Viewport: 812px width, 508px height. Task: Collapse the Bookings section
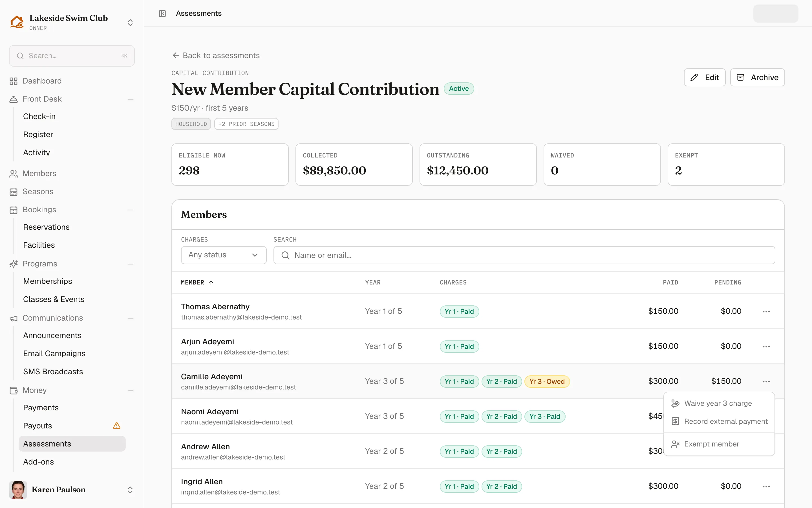point(131,210)
